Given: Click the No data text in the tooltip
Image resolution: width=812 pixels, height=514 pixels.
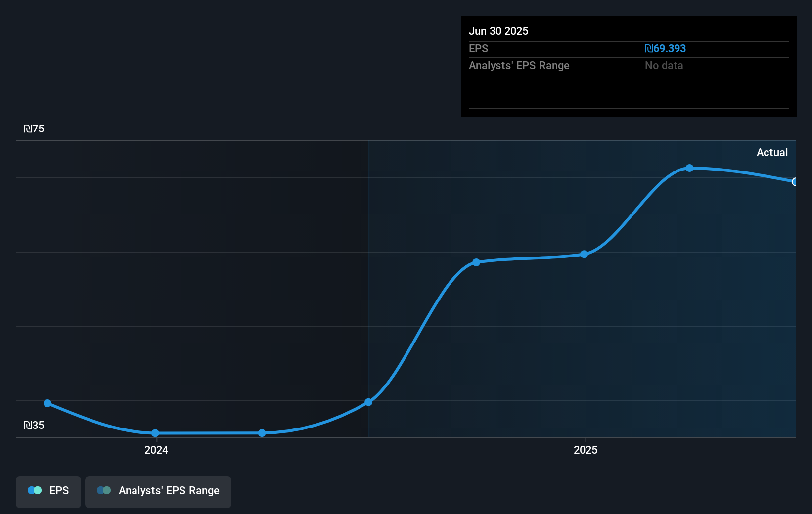Looking at the screenshot, I should click(x=664, y=65).
